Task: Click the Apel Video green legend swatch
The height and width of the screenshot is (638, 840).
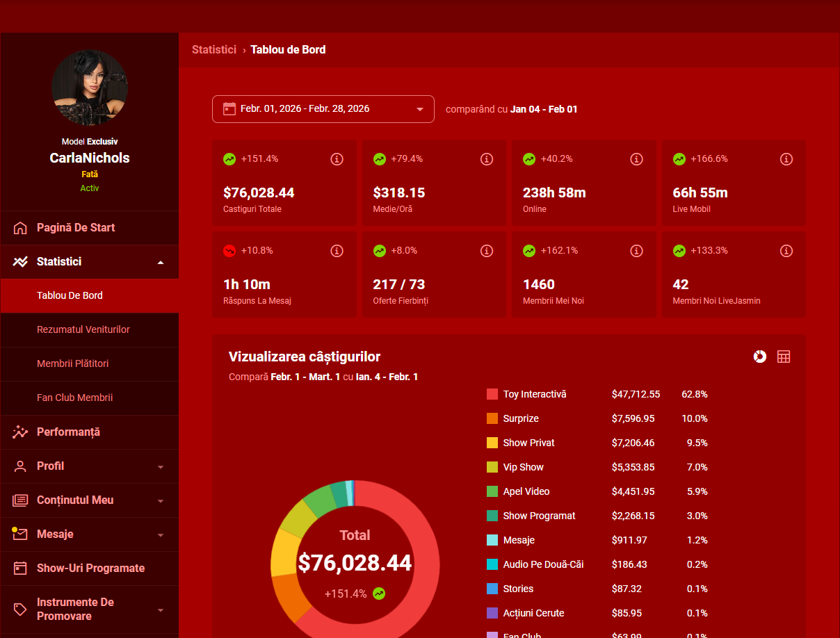Action: coord(492,491)
